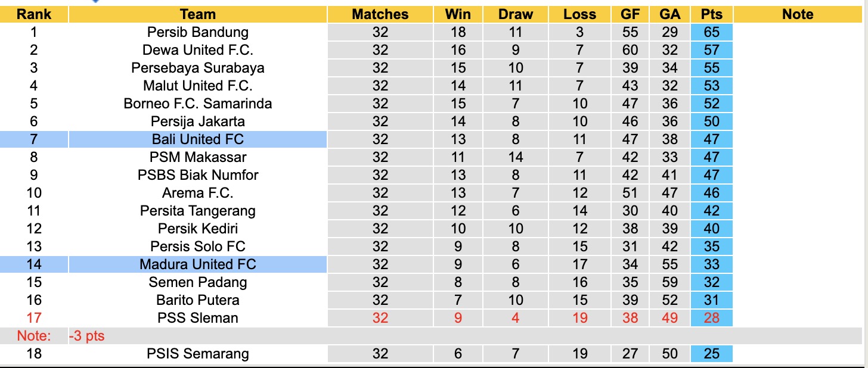
Task: Click the red '-3 pts' note text
Action: pyautogui.click(x=86, y=336)
